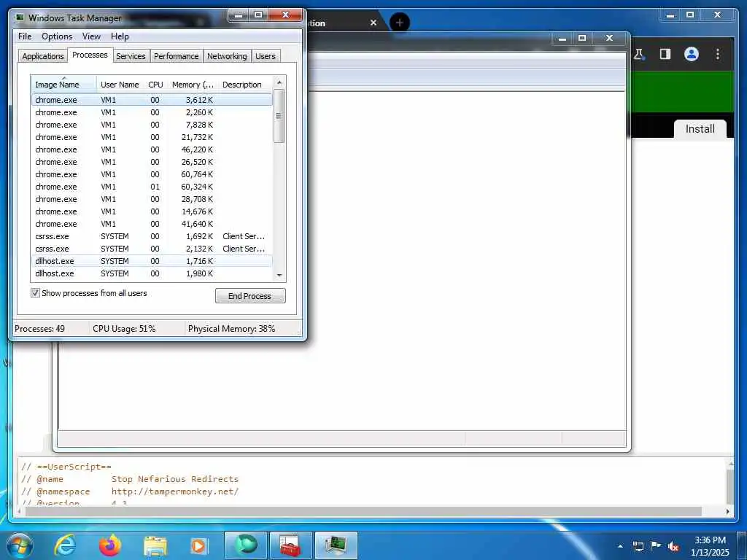Viewport: 747px width, 560px height.
Task: Select the chrome.exe process using 14,676 K
Action: click(152, 211)
